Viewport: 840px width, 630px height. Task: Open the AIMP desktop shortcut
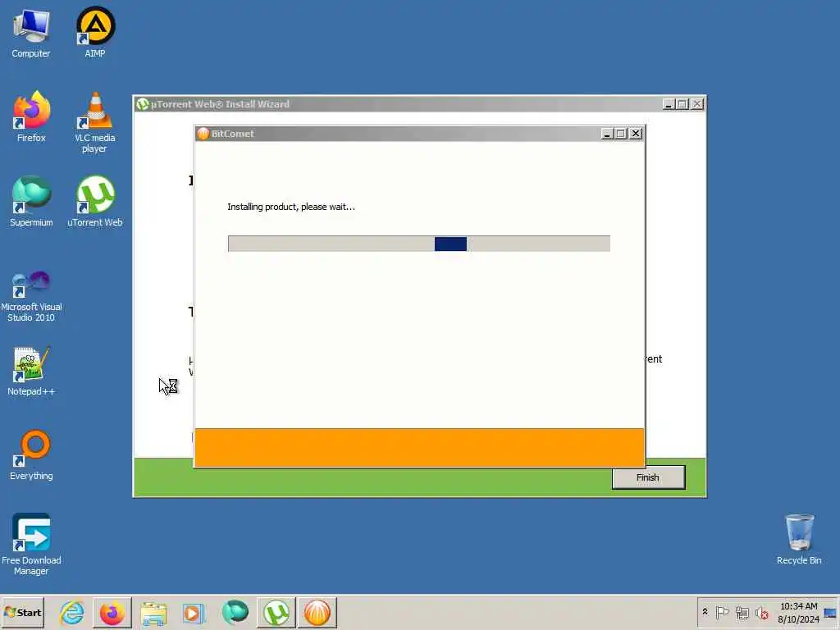95,32
